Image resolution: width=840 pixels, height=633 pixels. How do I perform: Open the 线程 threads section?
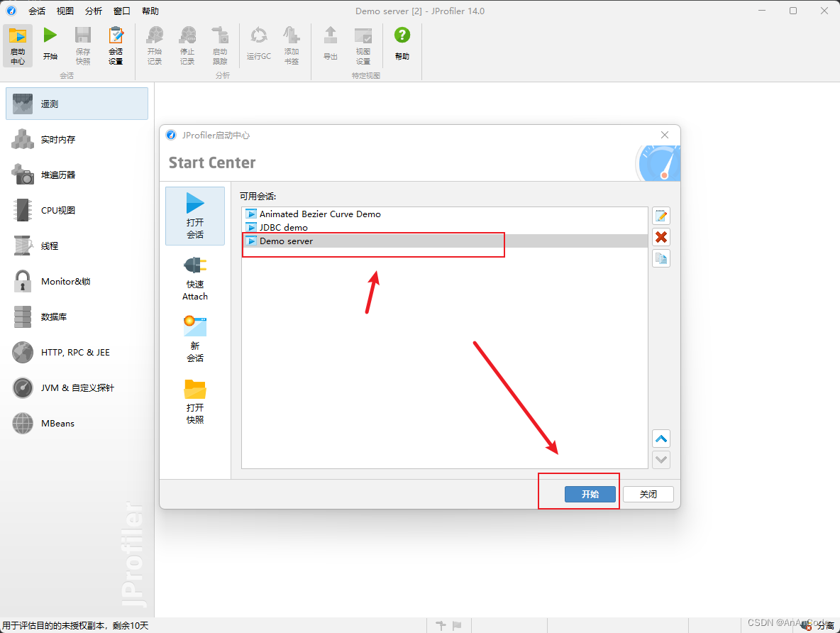coord(77,246)
